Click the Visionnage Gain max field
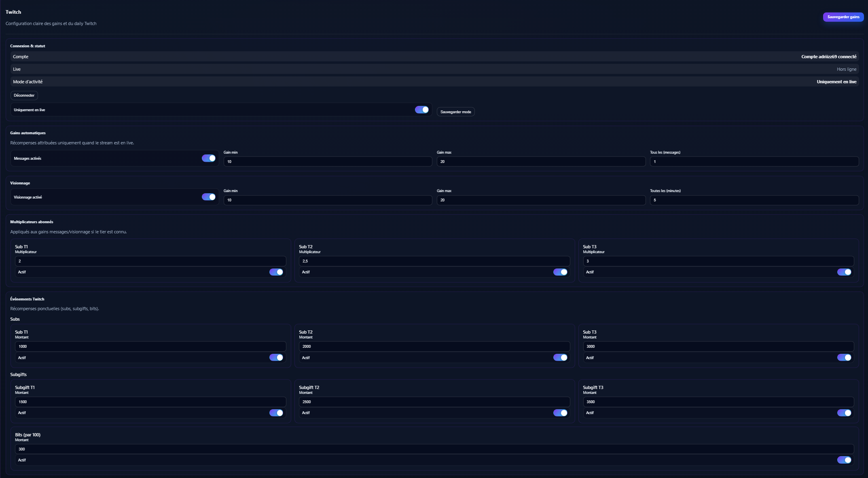Screen dimensions: 868x478 pos(541,200)
